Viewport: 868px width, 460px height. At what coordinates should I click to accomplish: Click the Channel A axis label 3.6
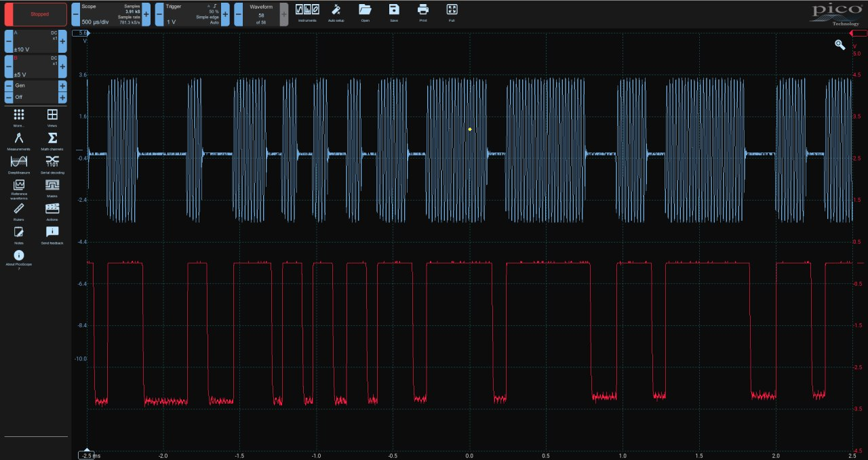click(83, 75)
